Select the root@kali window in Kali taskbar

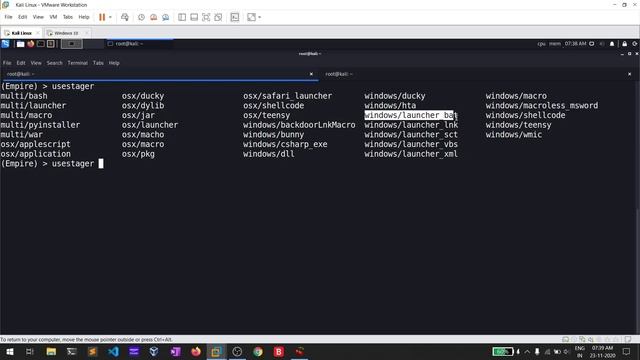[139, 44]
